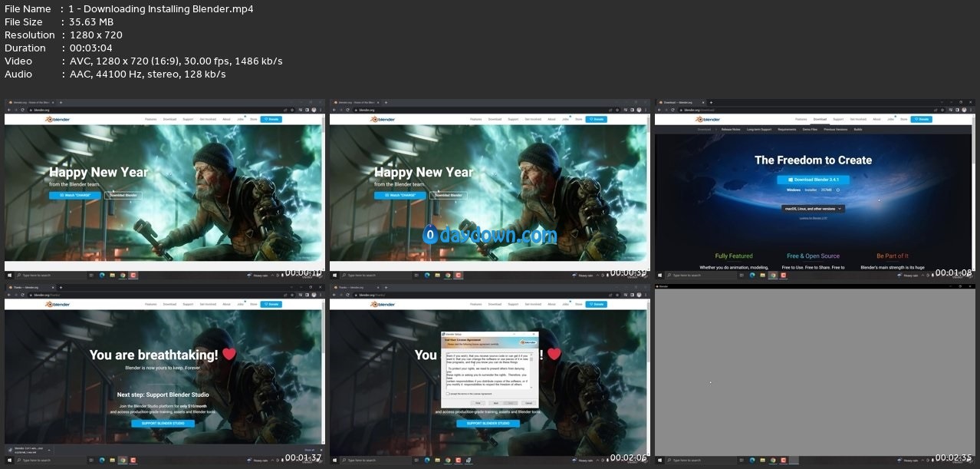The image size is (980, 469).
Task: Open a new tab in the 00:00:10 frame
Action: (x=61, y=102)
